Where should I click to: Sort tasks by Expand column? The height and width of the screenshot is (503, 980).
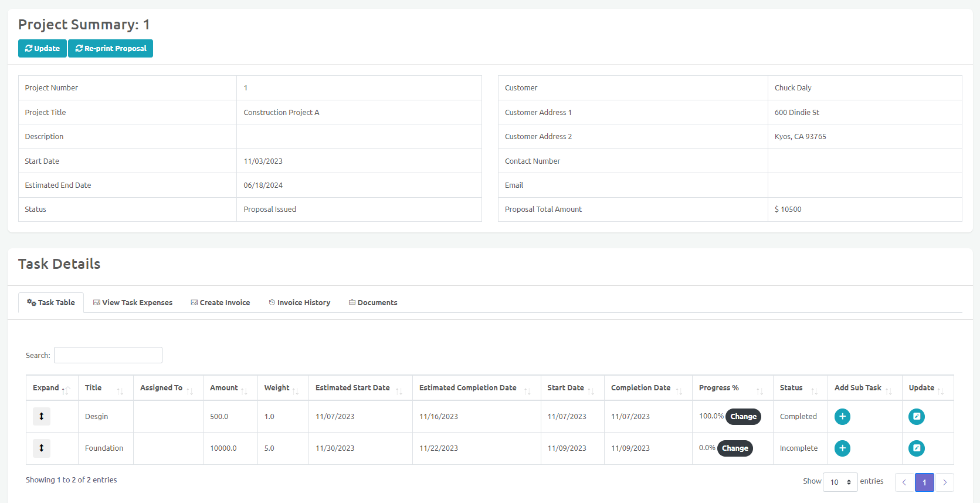pos(52,388)
